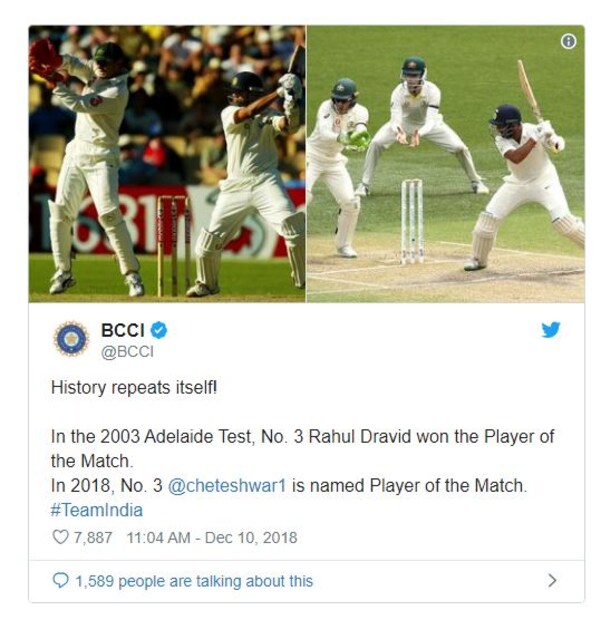Click the BCCI profile avatar logo
This screenshot has width=601, height=620.
[x=71, y=339]
